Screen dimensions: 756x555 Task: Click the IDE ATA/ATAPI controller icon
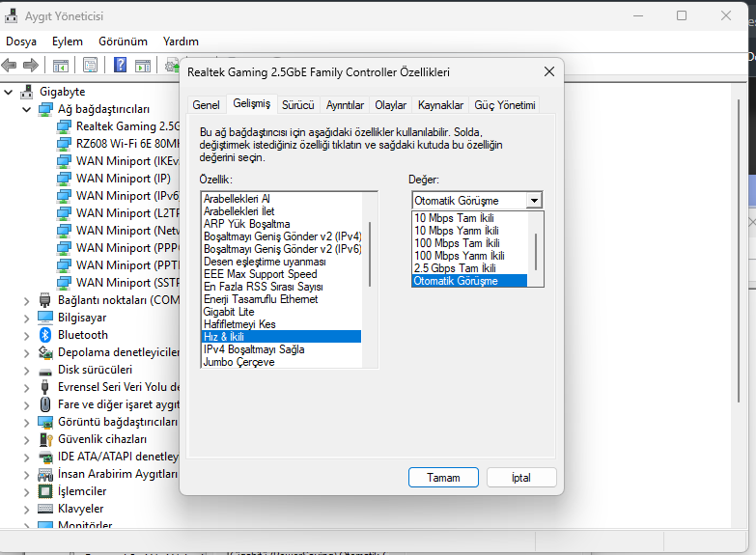click(45, 457)
